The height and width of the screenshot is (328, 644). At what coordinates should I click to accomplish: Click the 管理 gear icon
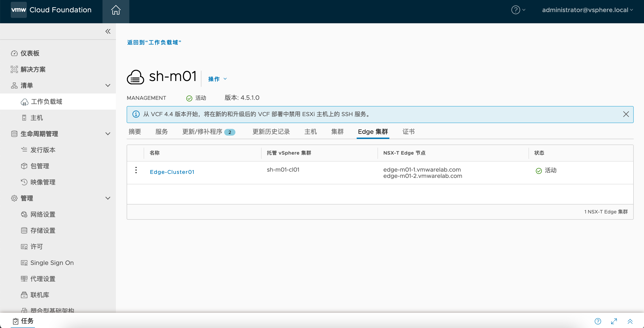(x=14, y=198)
